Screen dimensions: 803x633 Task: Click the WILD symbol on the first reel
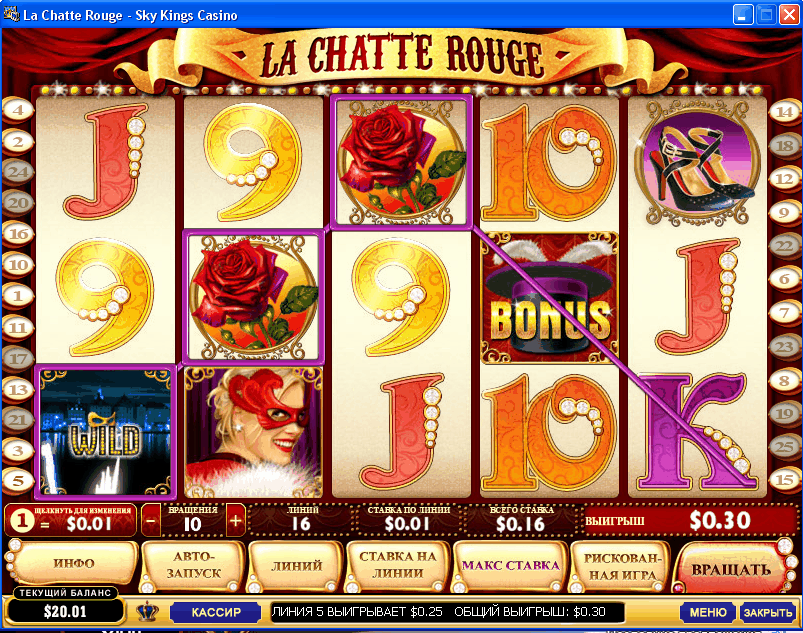pyautogui.click(x=105, y=432)
